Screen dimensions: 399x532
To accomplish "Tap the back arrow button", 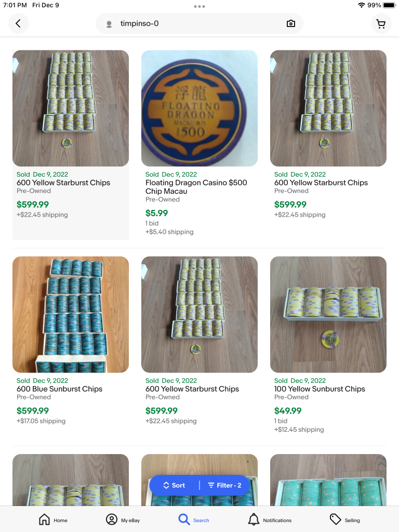I will point(18,23).
